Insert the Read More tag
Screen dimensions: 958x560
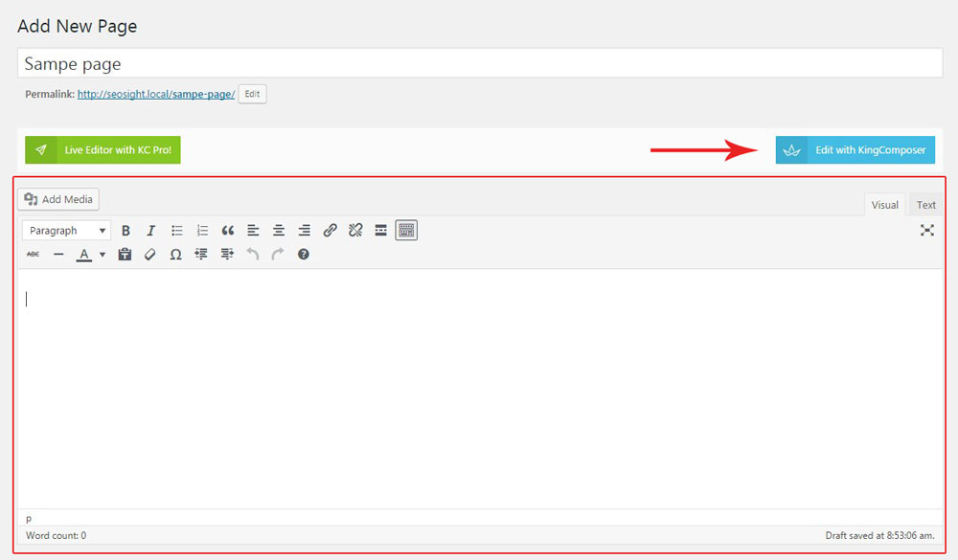380,231
